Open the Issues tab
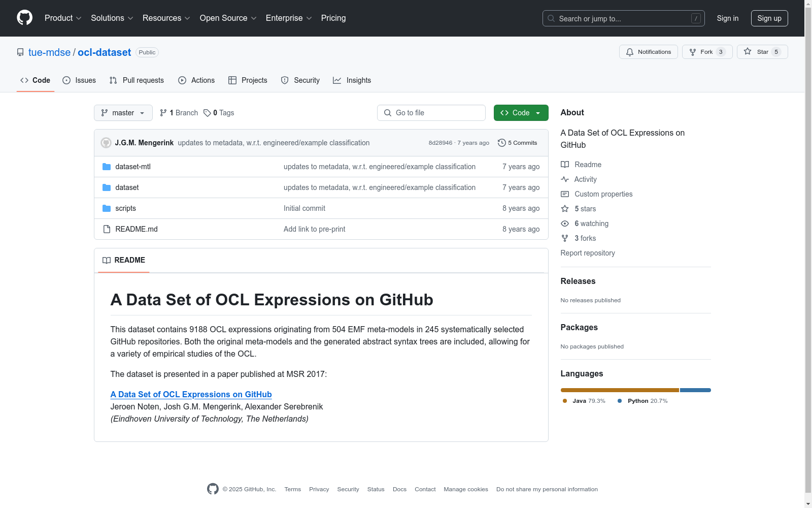The height and width of the screenshot is (508, 812). [79, 80]
